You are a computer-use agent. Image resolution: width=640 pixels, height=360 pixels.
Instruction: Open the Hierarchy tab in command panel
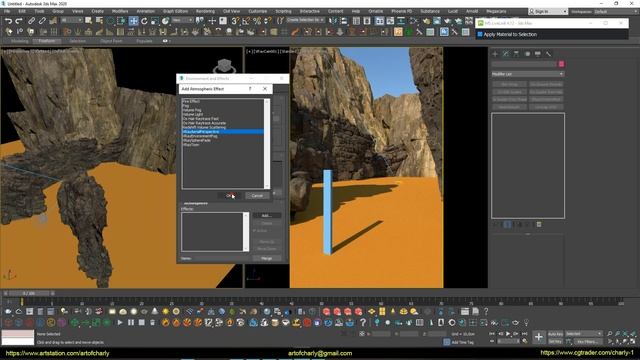(x=516, y=53)
